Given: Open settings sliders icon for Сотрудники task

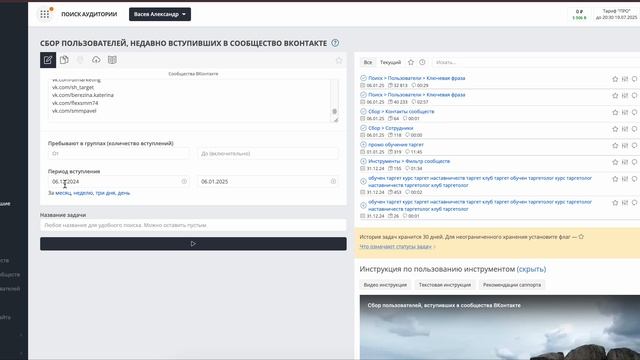Looking at the screenshot, I should (x=625, y=129).
